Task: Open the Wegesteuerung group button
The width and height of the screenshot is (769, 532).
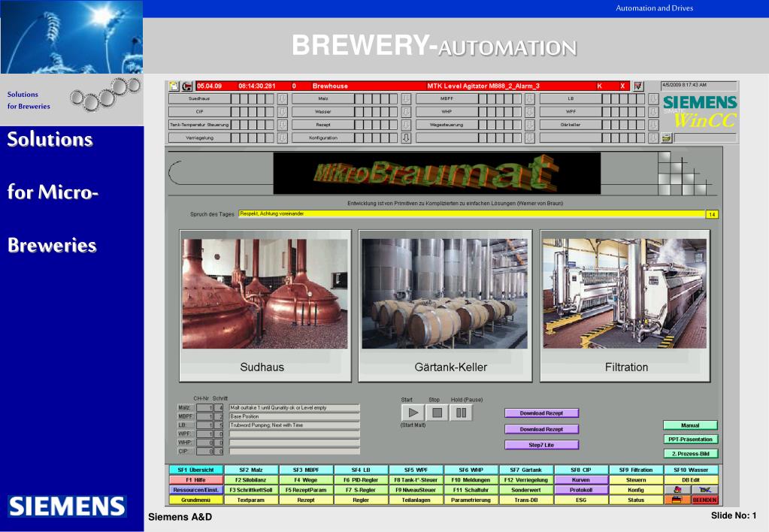Action: tap(447, 125)
